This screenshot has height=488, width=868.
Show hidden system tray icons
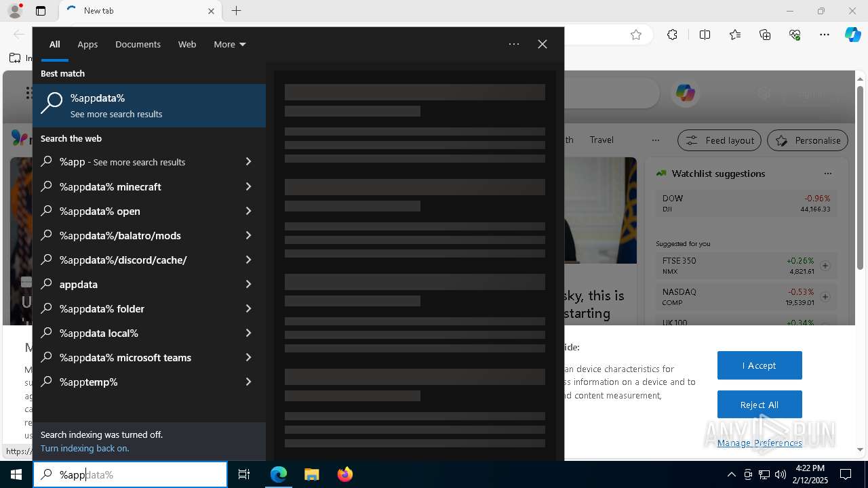732,474
